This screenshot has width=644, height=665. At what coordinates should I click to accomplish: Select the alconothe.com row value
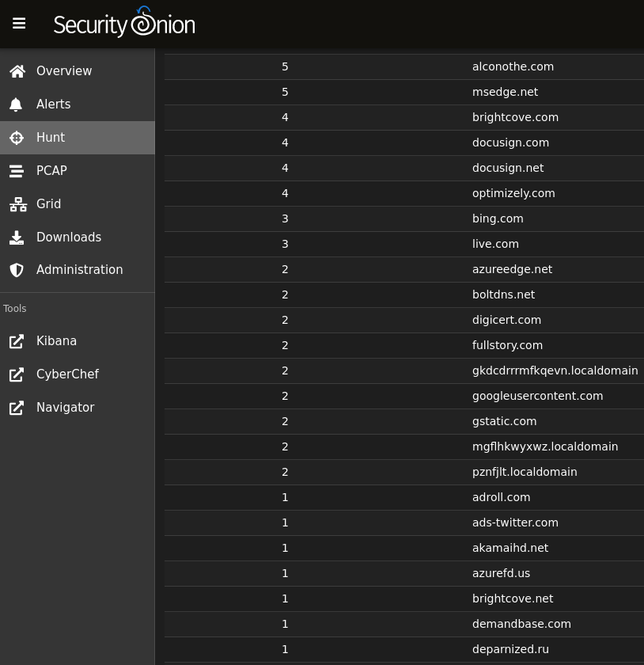(513, 66)
